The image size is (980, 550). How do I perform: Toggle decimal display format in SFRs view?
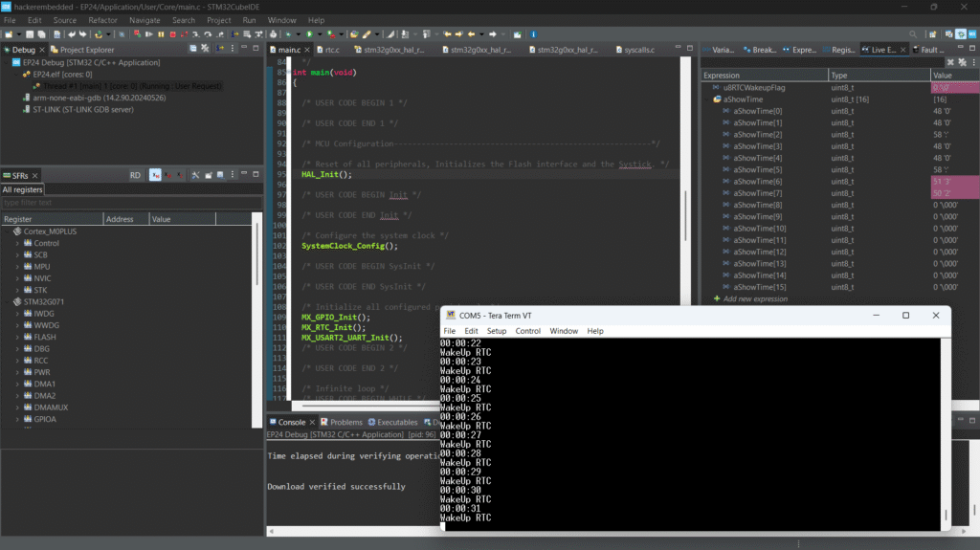[167, 175]
